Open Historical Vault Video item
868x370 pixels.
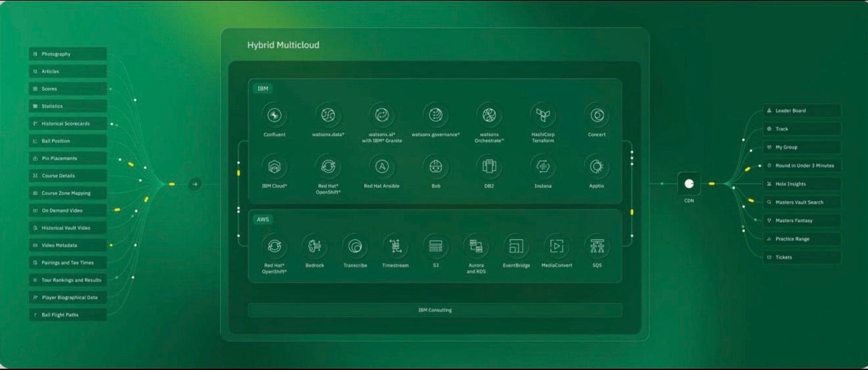click(68, 227)
